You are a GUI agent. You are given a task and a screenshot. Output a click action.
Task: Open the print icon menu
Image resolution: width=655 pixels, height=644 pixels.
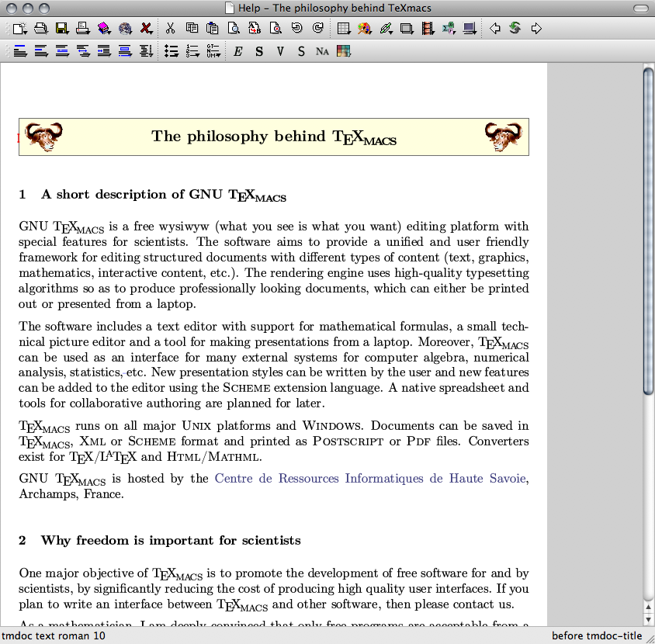[83, 29]
